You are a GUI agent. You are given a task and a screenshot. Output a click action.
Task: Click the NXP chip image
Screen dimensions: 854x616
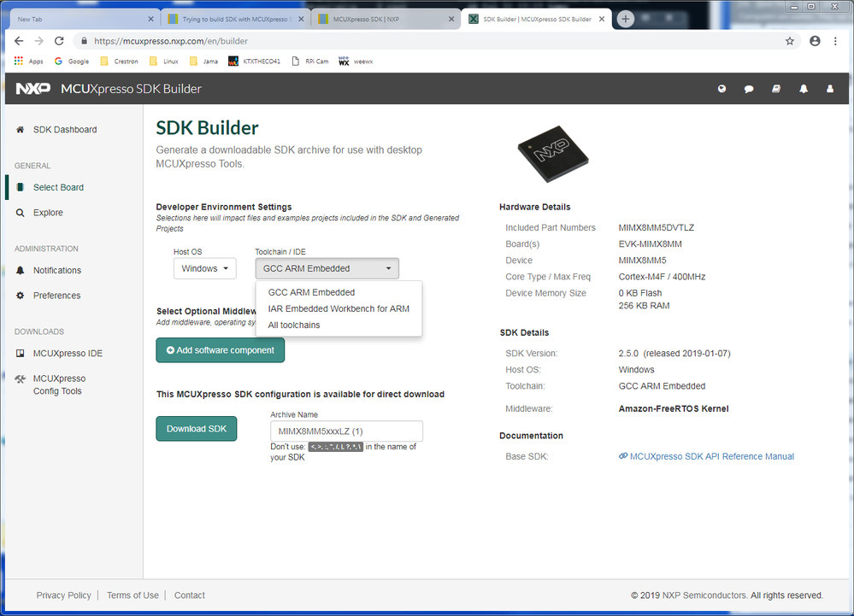coord(553,154)
